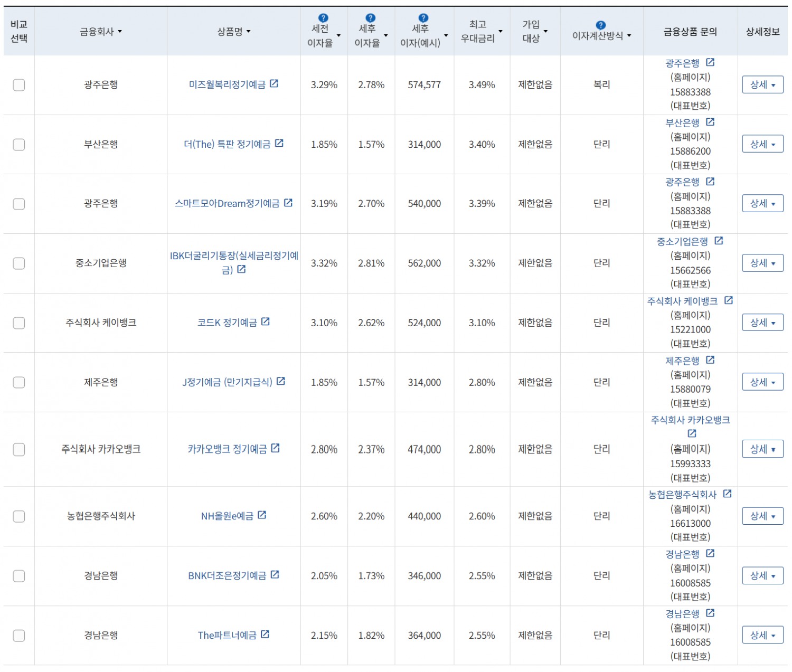
Task: Click external link icon beside 더(The) 특판 정기예금
Action: click(279, 143)
